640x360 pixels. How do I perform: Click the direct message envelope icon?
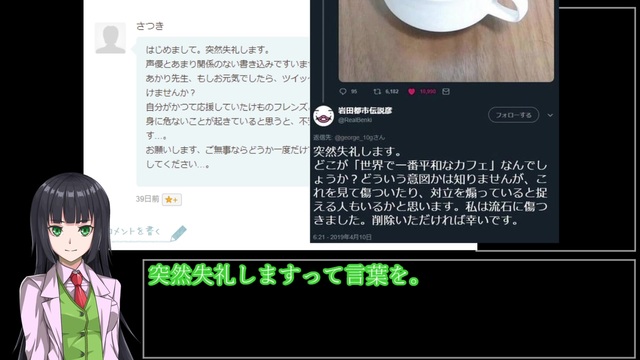pyautogui.click(x=446, y=91)
